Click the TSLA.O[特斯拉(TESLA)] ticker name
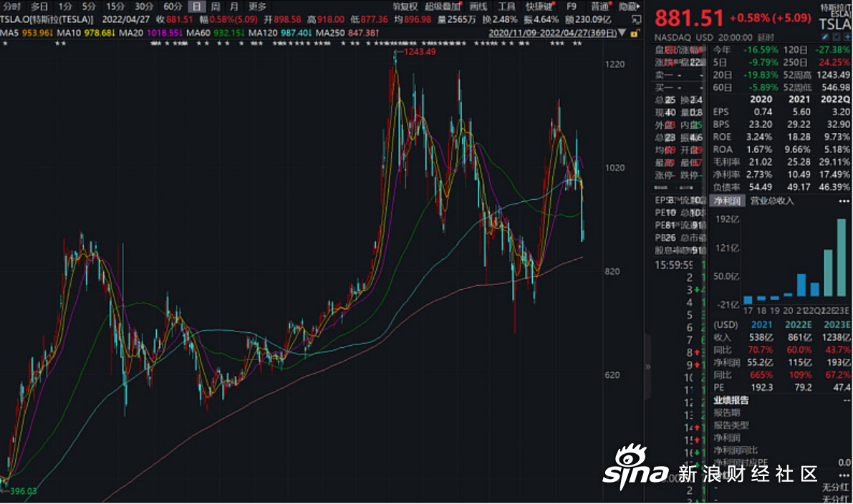 pos(47,19)
